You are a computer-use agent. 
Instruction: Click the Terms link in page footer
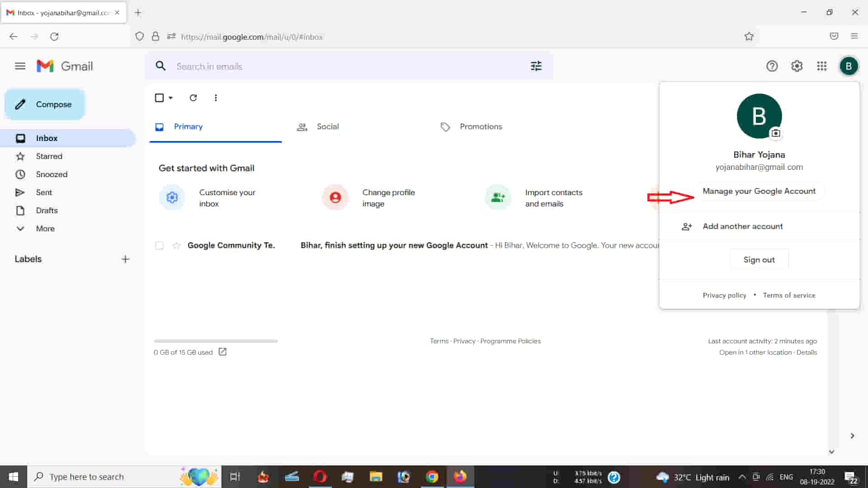439,341
